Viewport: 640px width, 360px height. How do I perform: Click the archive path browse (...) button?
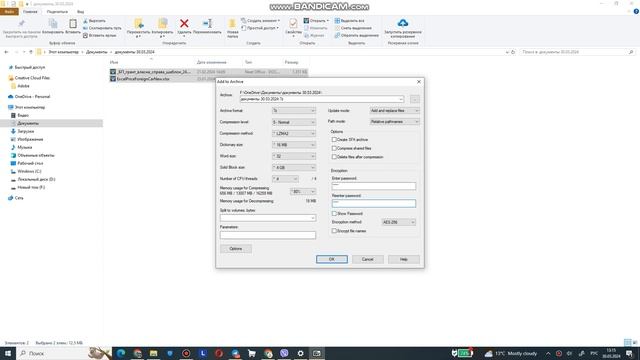[x=415, y=99]
